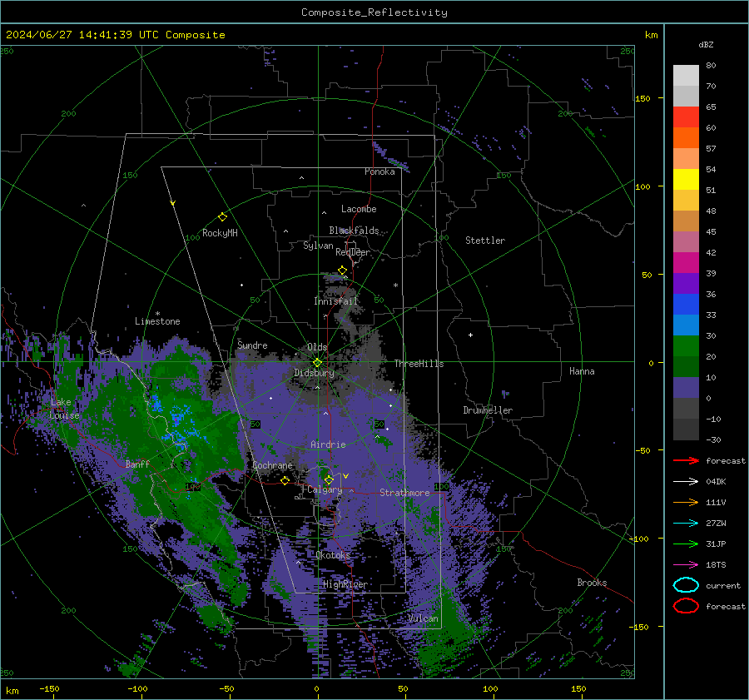Image resolution: width=749 pixels, height=700 pixels.
Task: Click the Brooks label
Action: (592, 583)
